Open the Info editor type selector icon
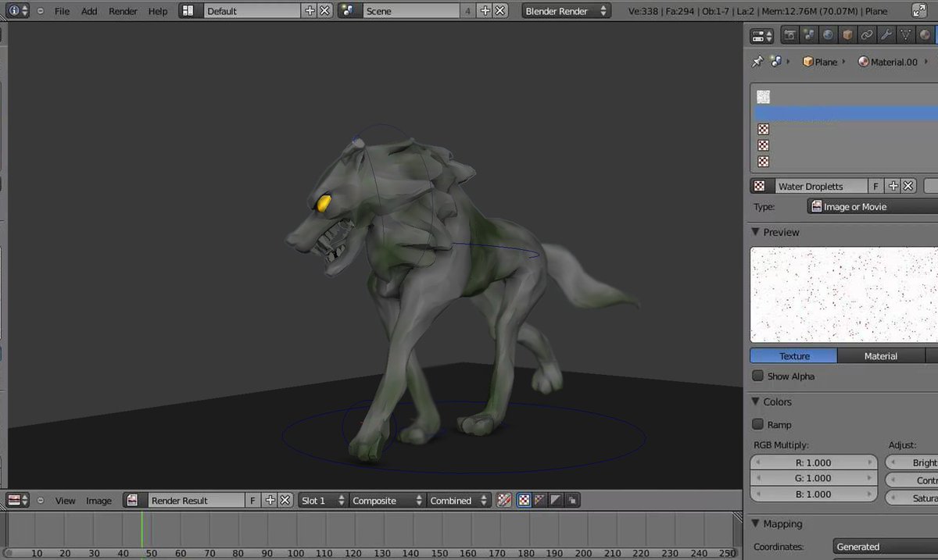The image size is (938, 560). pos(18,11)
